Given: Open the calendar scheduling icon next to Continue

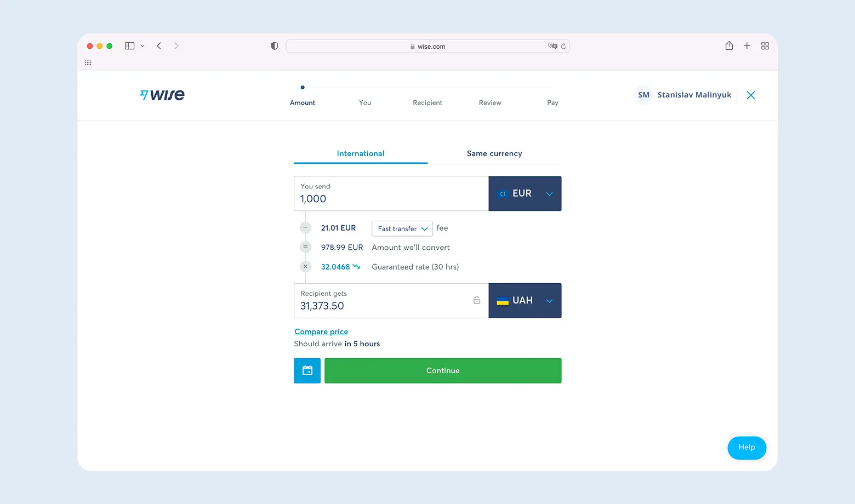Looking at the screenshot, I should (x=307, y=370).
